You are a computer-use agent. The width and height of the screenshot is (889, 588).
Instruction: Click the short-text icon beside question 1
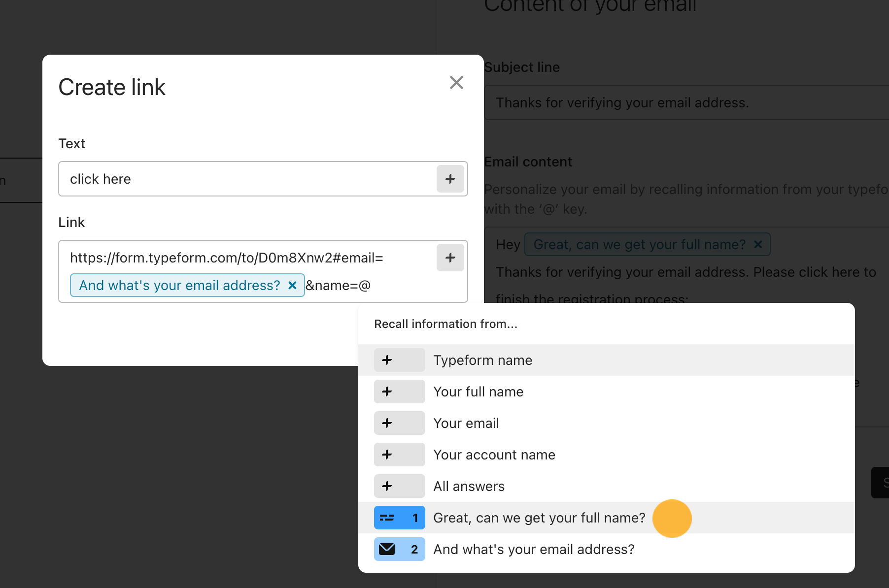[387, 518]
